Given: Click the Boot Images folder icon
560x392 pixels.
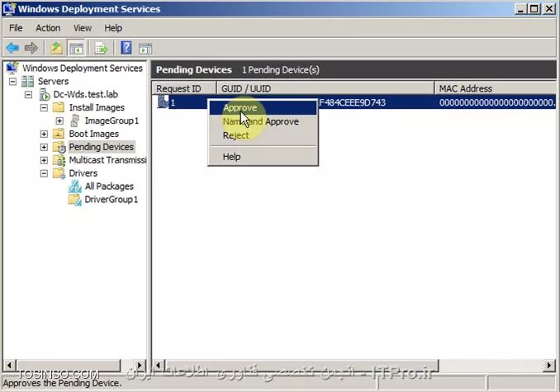Looking at the screenshot, I should tap(59, 134).
